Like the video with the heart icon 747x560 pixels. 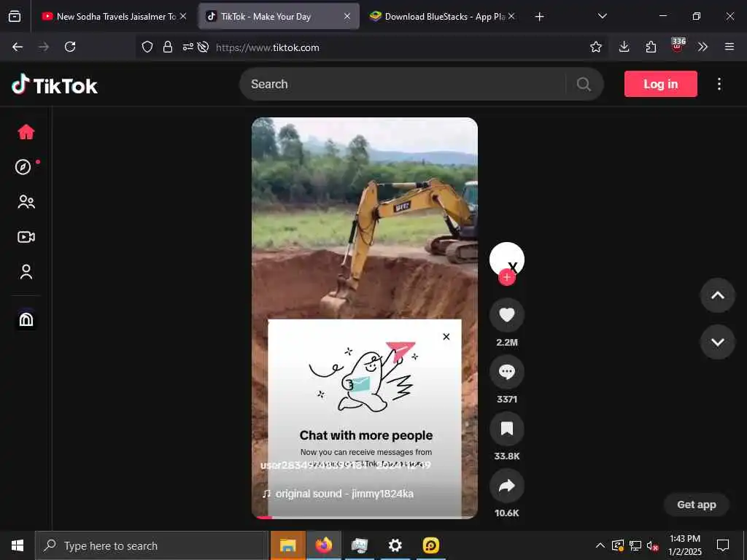point(507,315)
